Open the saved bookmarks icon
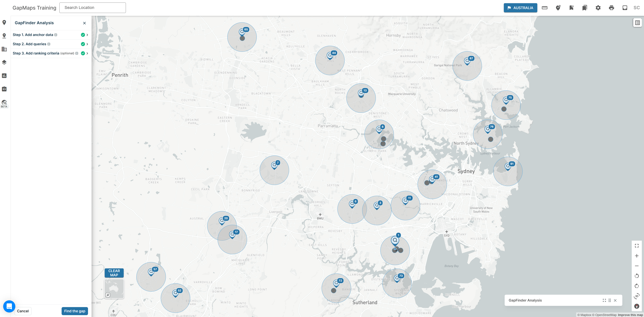644x317 pixels. click(584, 8)
